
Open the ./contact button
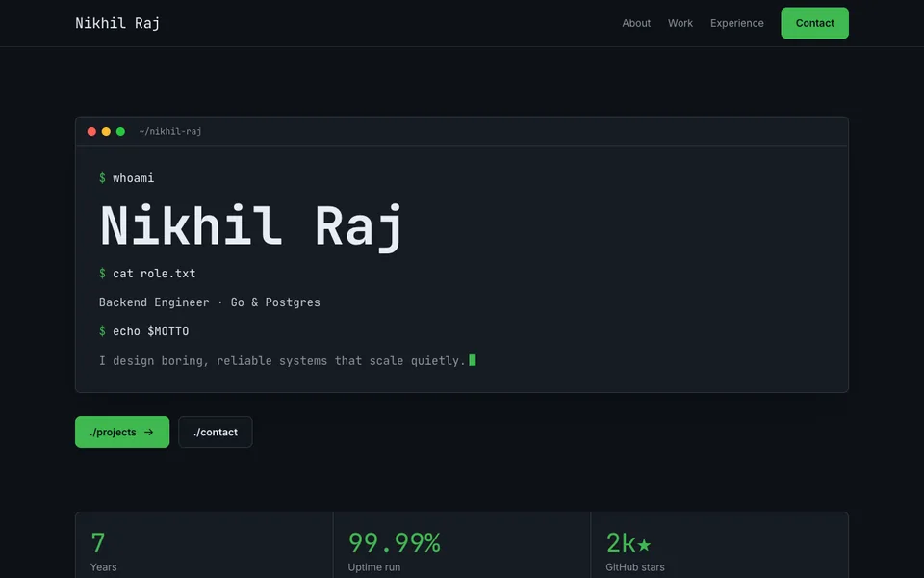(215, 432)
